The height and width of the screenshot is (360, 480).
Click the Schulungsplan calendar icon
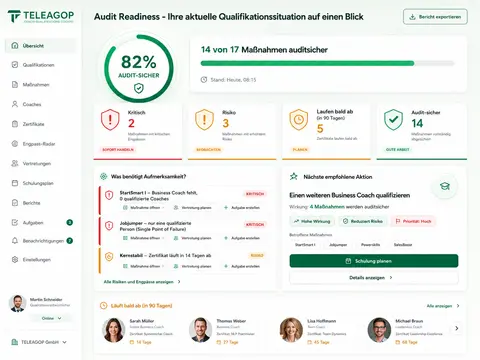click(x=15, y=183)
